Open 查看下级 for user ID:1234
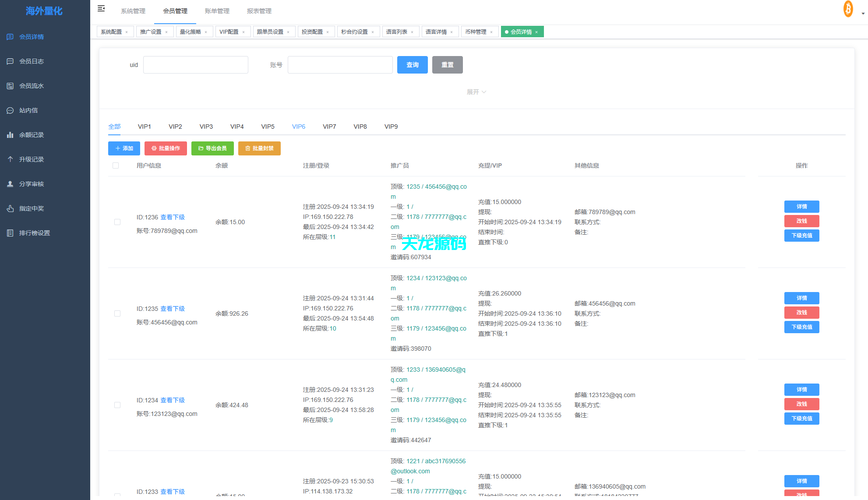Screen dimensions: 868x500 point(172,400)
